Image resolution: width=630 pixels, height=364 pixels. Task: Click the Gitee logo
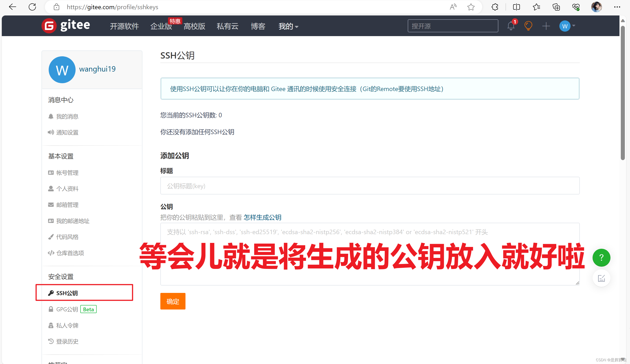tap(66, 26)
